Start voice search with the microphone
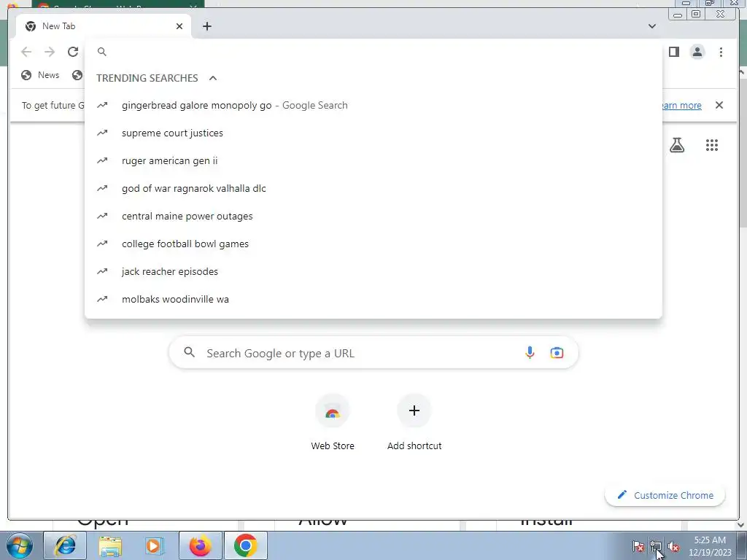Viewport: 747px width, 560px height. tap(530, 352)
